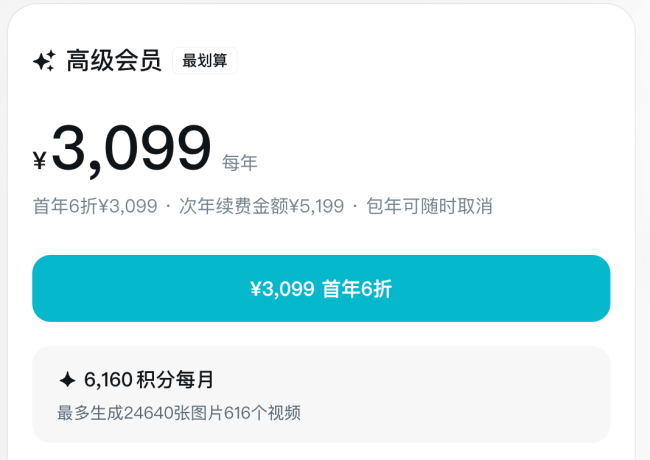Viewport: 650px width, 460px height.
Task: Click the 每年 billing period label
Action: click(240, 162)
